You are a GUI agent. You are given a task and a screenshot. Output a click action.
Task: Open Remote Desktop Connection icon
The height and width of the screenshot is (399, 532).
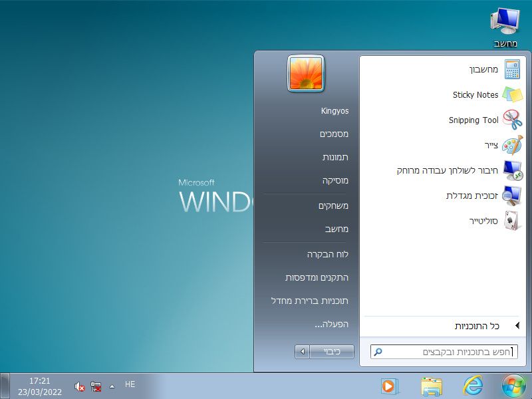[513, 170]
